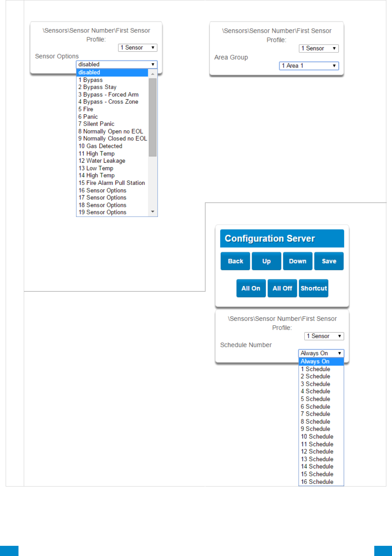
Task: Click the sensor options list scrollbar thumb
Action: coord(152,117)
